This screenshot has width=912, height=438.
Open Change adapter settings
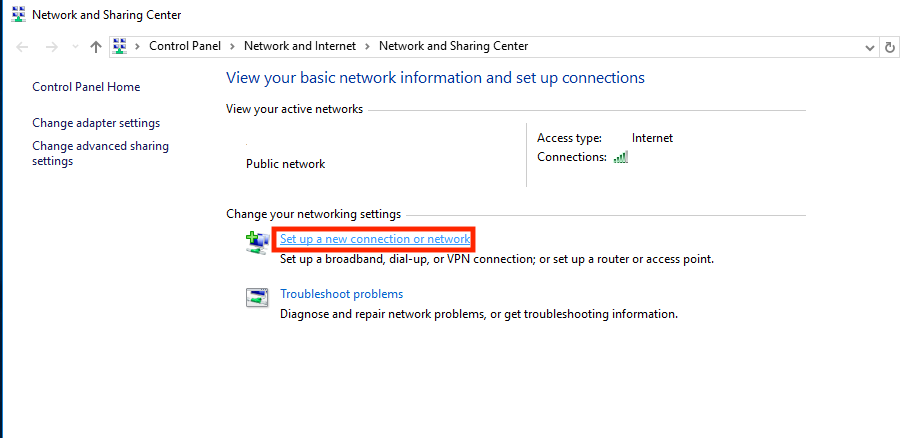(96, 123)
